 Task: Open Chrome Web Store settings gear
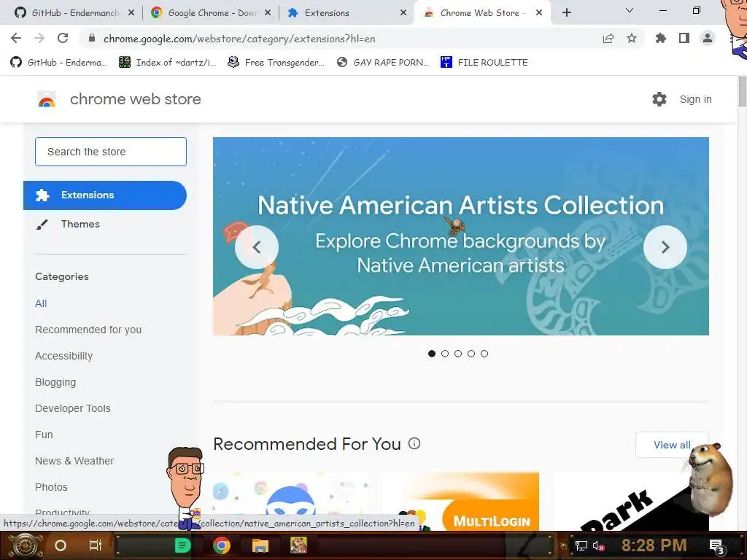pos(659,99)
